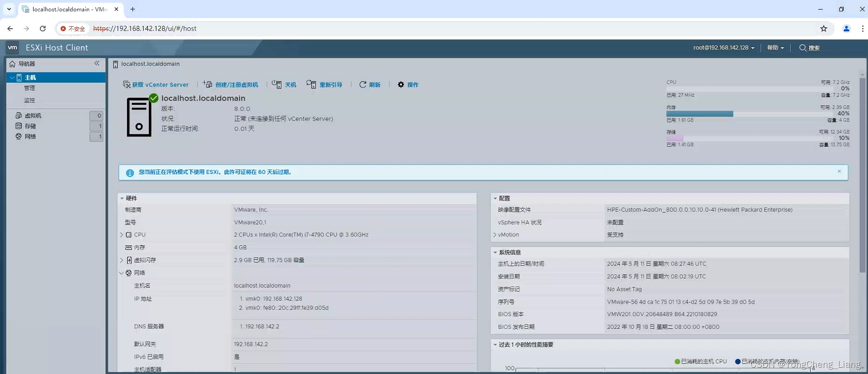
Task: Open root@192.168.142.128 user dropdown
Action: [x=724, y=48]
